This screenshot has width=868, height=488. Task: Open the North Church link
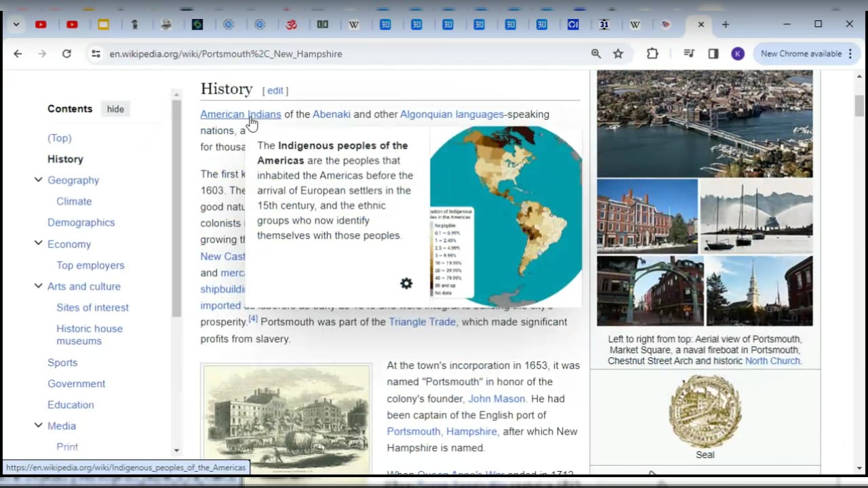click(772, 361)
